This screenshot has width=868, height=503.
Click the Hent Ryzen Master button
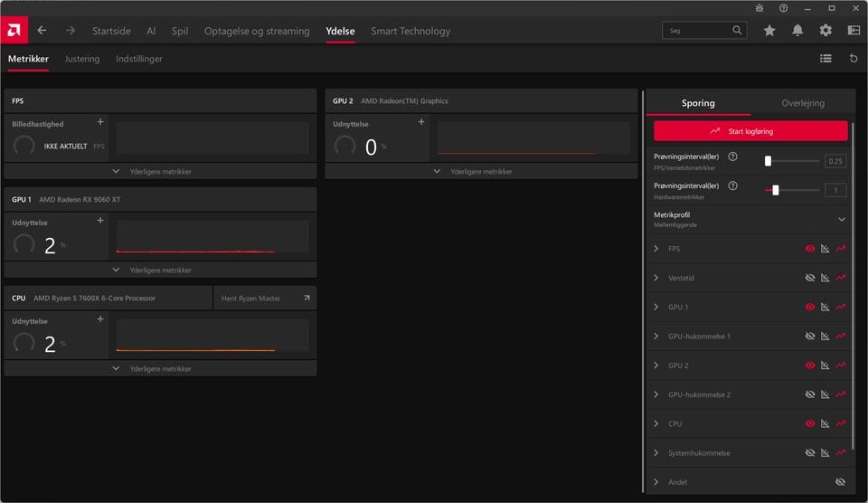(265, 299)
